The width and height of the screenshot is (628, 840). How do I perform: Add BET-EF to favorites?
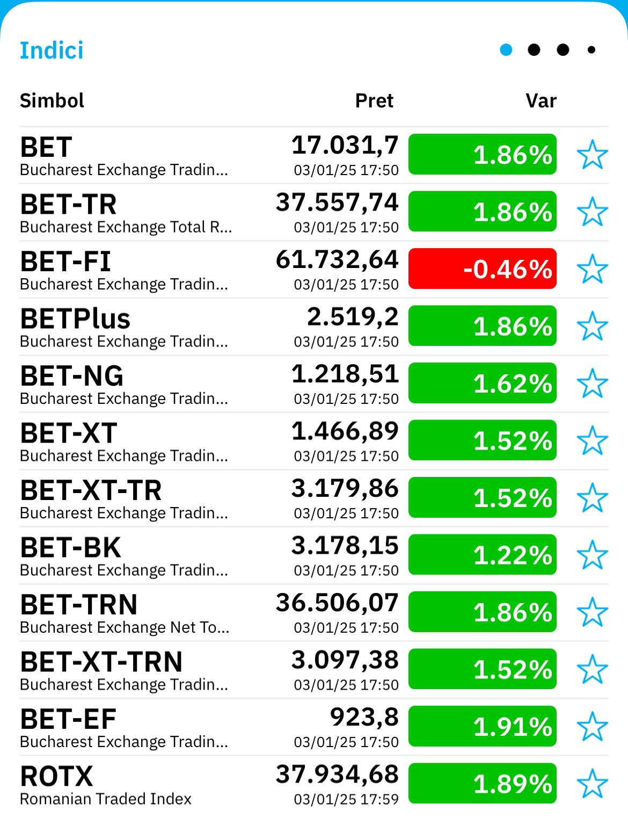592,727
